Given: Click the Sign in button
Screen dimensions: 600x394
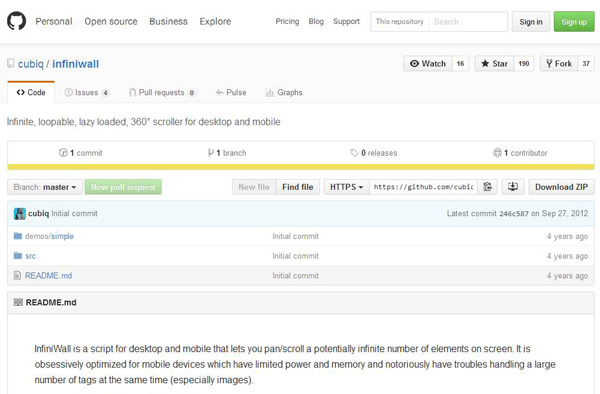Looking at the screenshot, I should pyautogui.click(x=531, y=22).
